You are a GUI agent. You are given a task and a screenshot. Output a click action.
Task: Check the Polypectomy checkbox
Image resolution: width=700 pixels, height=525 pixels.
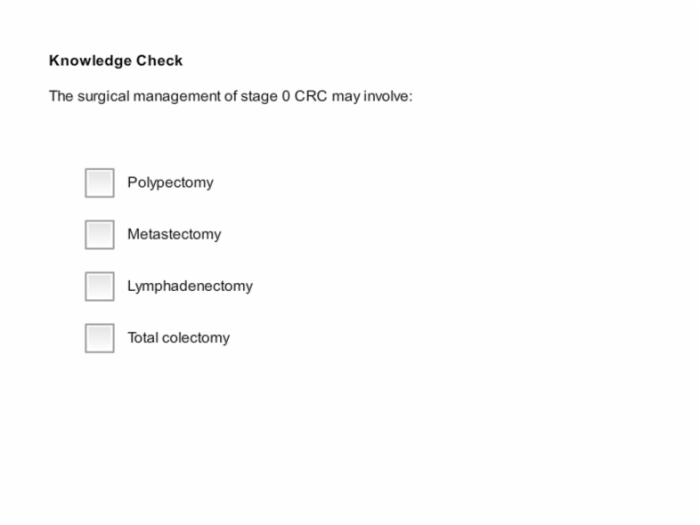click(100, 183)
